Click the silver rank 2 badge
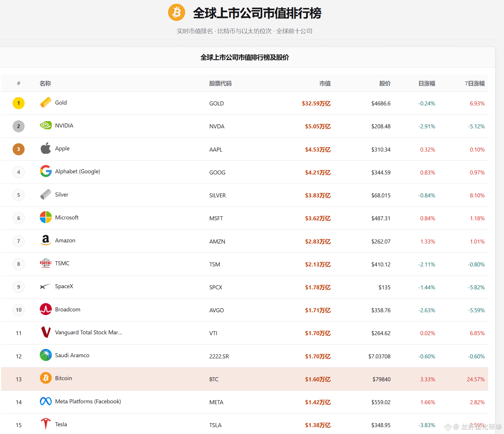The height and width of the screenshot is (434, 504). tap(19, 126)
